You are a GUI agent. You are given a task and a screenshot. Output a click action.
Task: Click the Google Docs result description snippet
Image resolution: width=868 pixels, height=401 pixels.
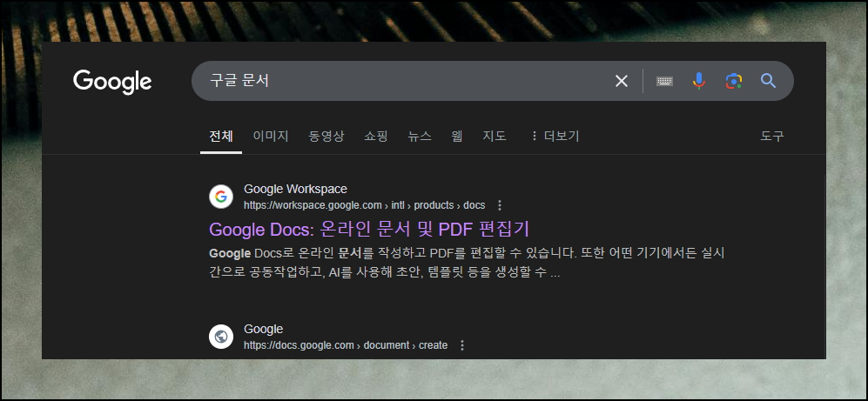click(x=467, y=264)
